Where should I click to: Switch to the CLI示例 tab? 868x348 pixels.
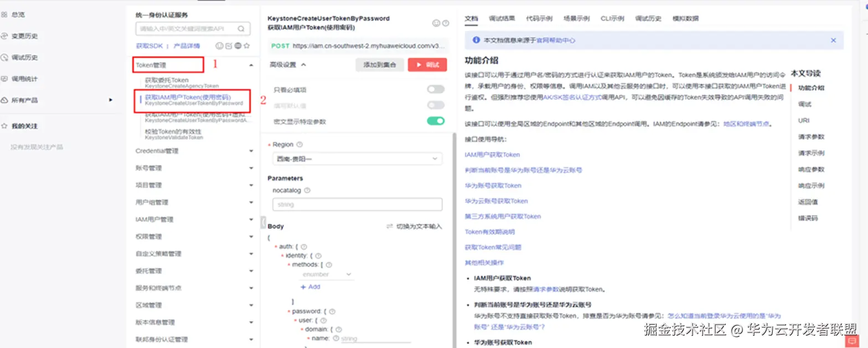(x=612, y=18)
